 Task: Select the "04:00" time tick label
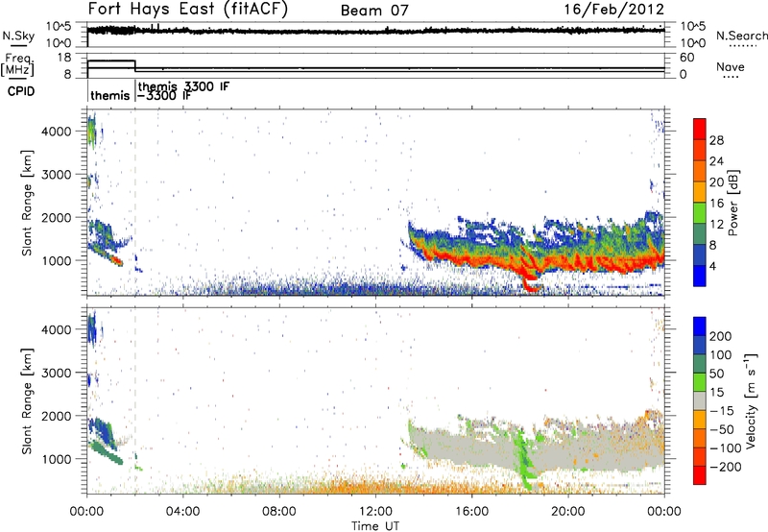point(182,512)
